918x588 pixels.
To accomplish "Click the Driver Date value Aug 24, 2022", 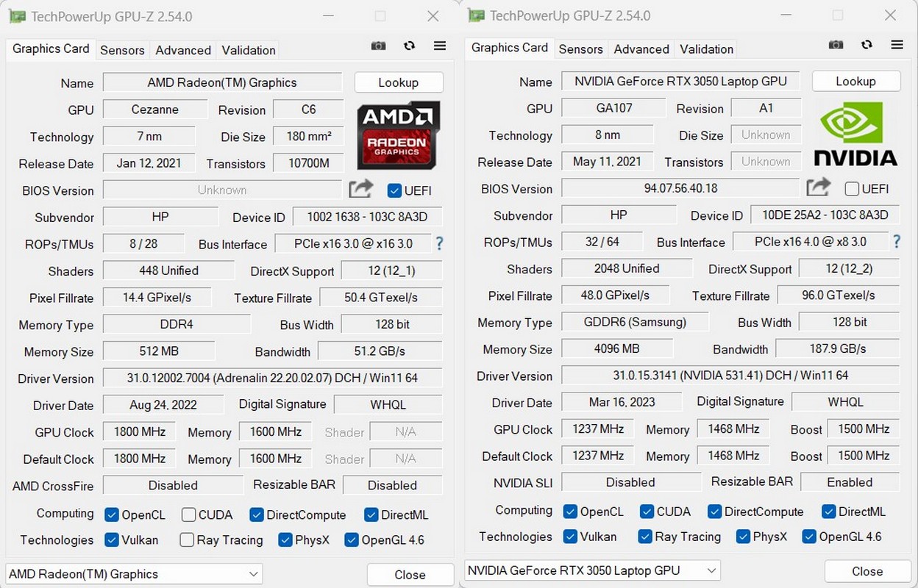I will (163, 404).
